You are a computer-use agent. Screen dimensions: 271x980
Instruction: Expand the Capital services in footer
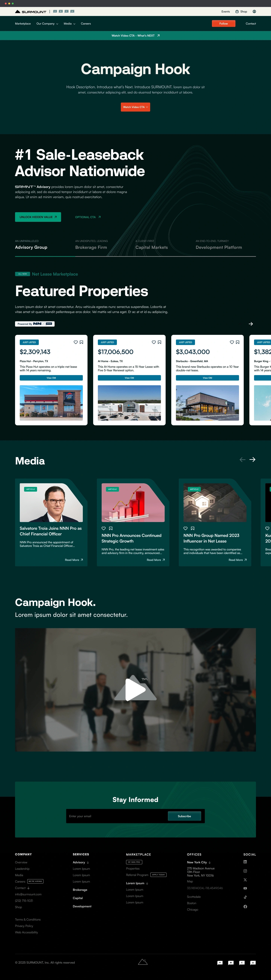[x=78, y=898]
